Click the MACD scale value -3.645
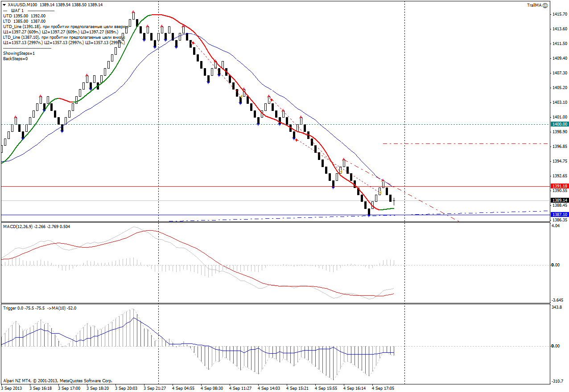Viewport: 569px width, 392px height. click(x=557, y=300)
